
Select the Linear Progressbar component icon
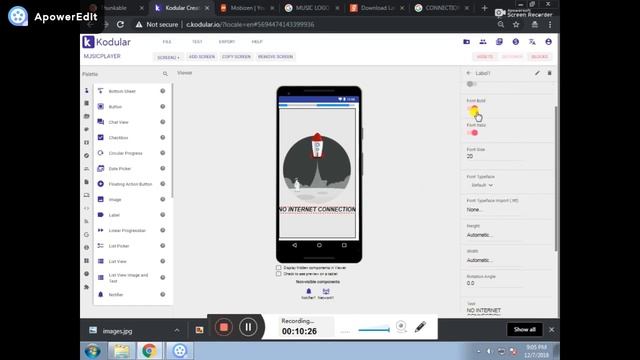pyautogui.click(x=100, y=230)
